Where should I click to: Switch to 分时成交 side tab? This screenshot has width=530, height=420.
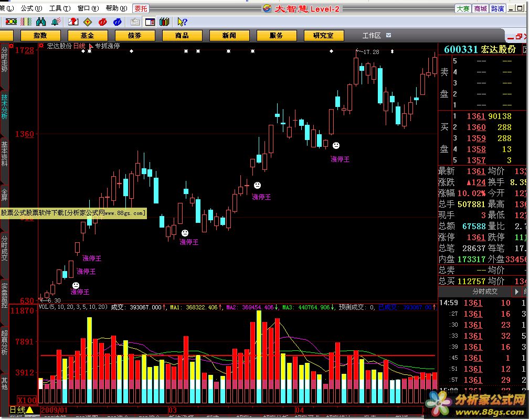tap(4, 248)
